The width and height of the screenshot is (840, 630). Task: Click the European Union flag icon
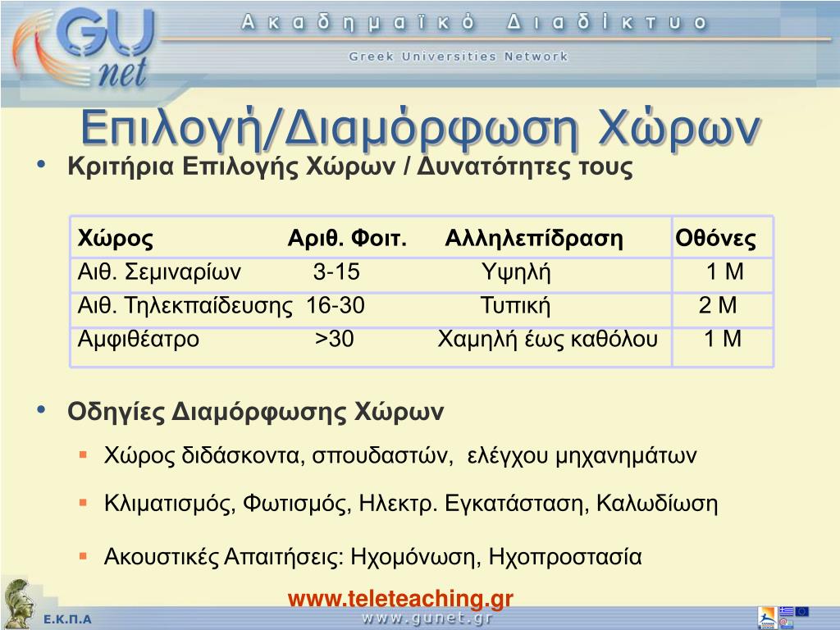pos(802,611)
